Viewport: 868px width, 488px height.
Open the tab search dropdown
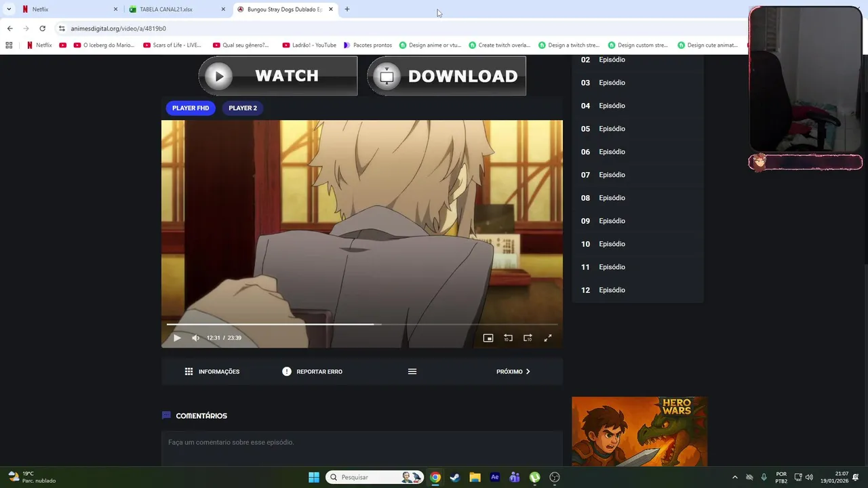[x=9, y=9]
